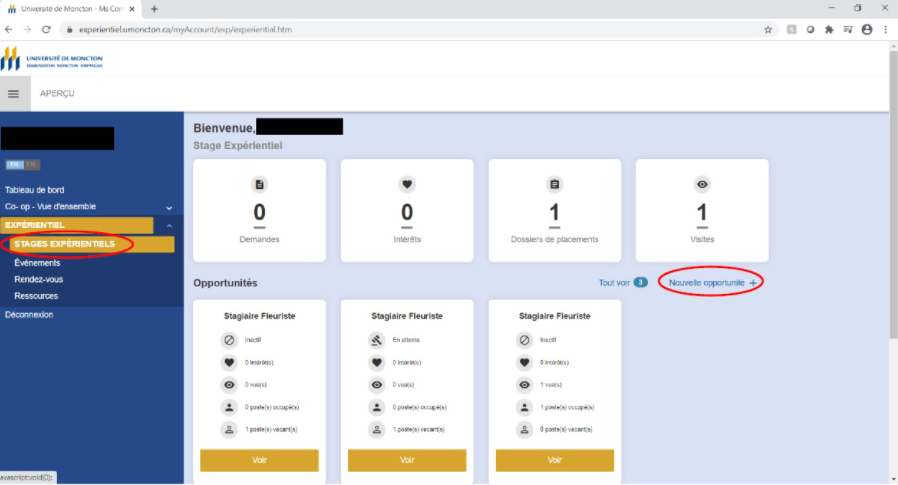
Task: Click Tout voir opportunities link
Action: (614, 283)
